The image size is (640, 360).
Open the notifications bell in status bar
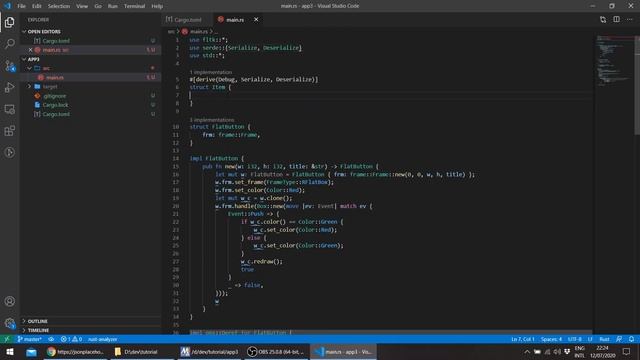tap(631, 339)
